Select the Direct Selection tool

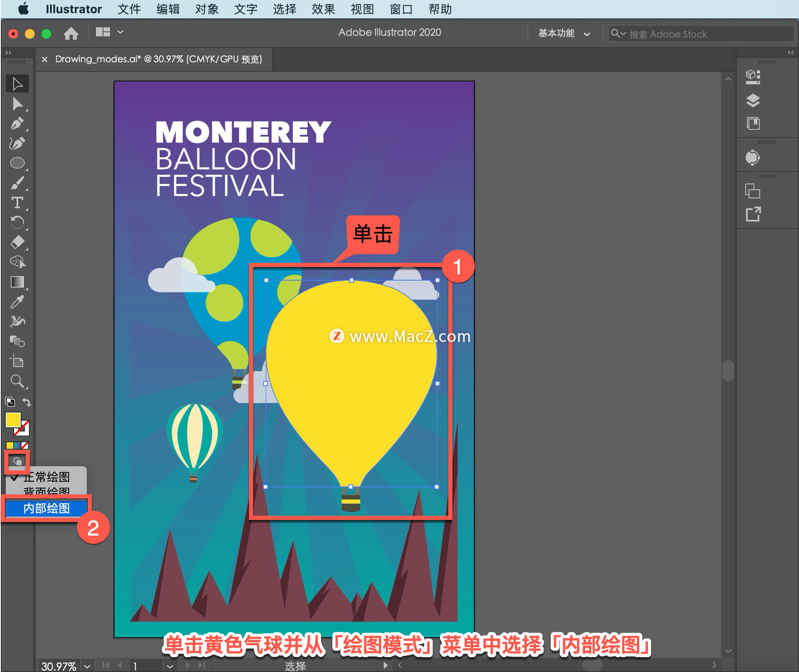[x=17, y=104]
